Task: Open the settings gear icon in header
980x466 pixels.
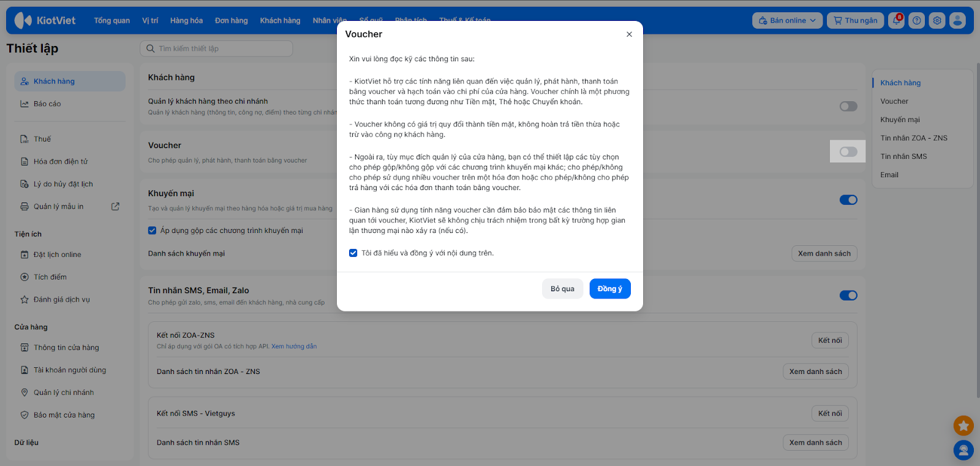Action: [x=937, y=20]
